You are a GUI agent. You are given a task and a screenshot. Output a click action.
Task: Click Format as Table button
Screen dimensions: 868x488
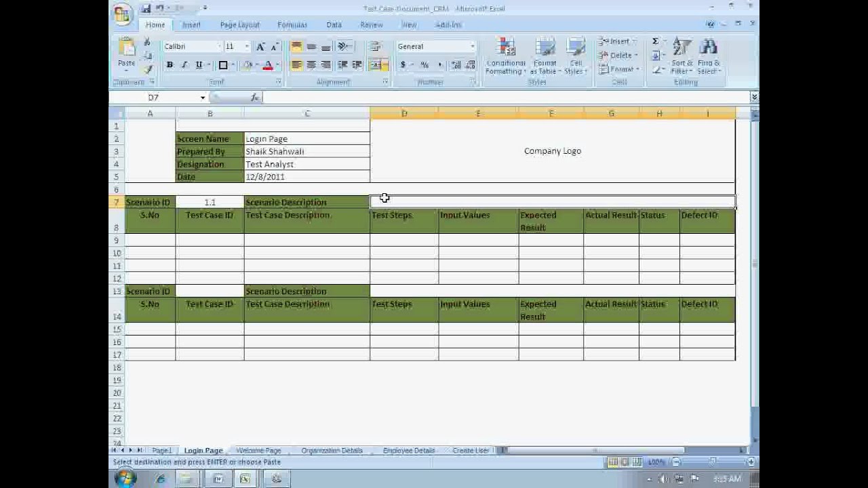click(545, 57)
